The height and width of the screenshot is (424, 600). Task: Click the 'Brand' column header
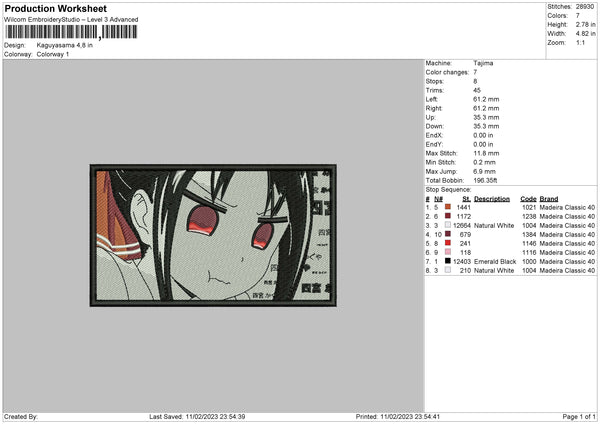pyautogui.click(x=549, y=199)
